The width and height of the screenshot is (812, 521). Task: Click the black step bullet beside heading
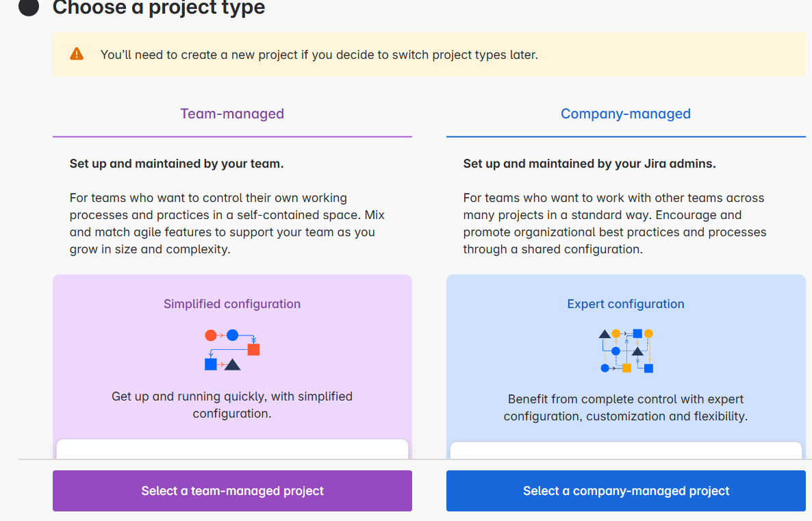tap(29, 8)
